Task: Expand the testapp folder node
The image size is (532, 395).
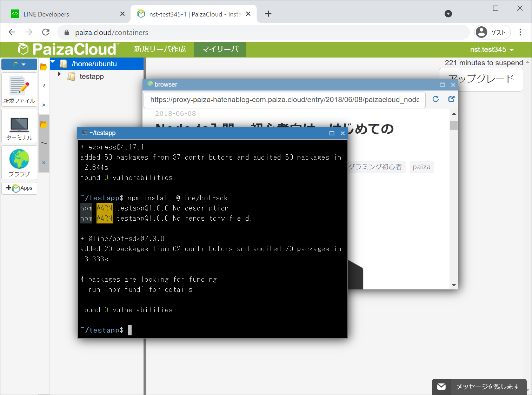Action: (x=59, y=74)
